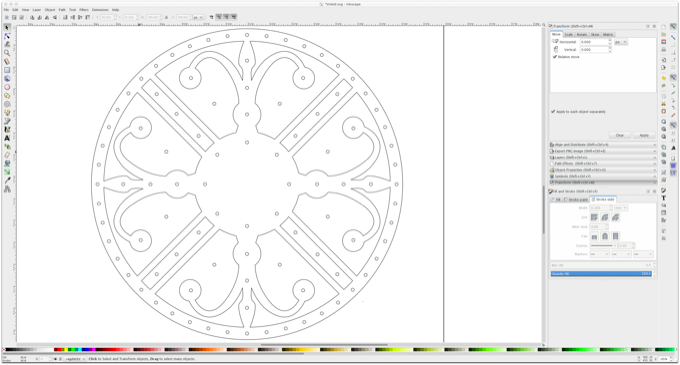Select the Pencil freehand tool

(7, 113)
